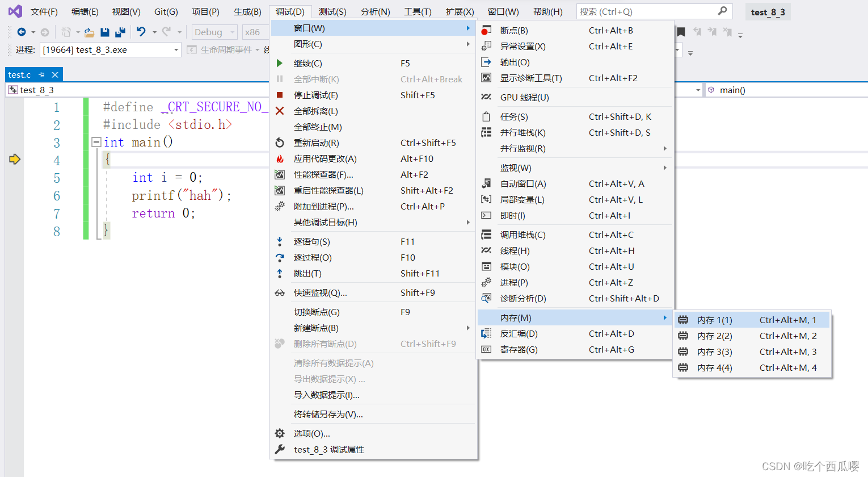Click the Save toolbar icon
The image size is (868, 477).
[x=105, y=32]
